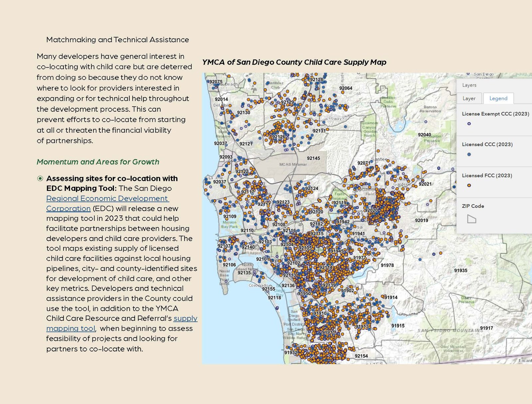Select the ZIP Code legend label
The width and height of the screenshot is (532, 404).
point(473,206)
